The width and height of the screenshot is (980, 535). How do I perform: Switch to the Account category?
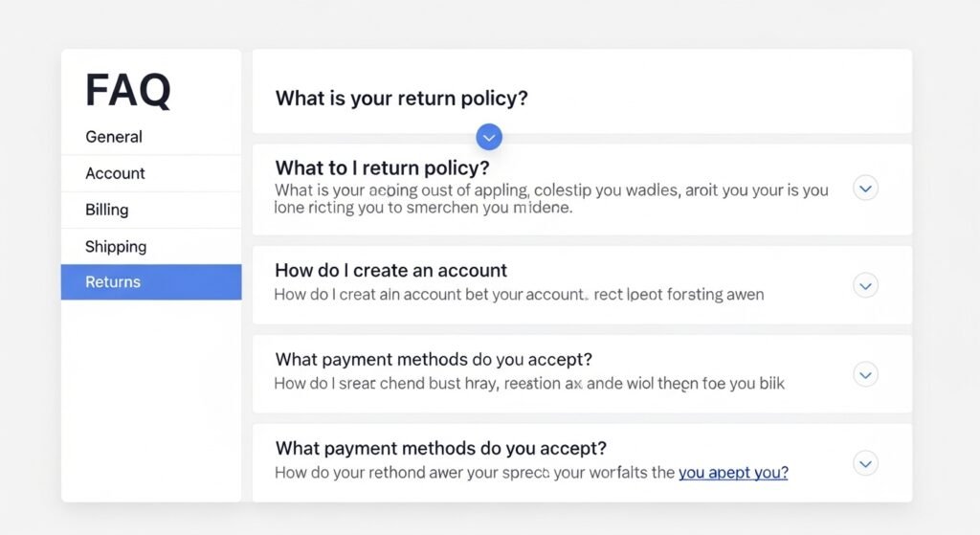[x=115, y=173]
